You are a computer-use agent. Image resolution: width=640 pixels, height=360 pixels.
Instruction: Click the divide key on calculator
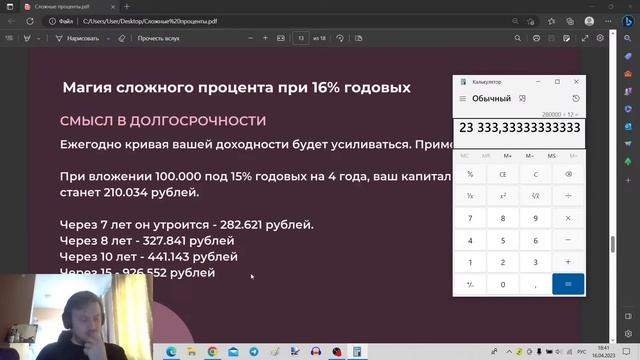(x=568, y=196)
